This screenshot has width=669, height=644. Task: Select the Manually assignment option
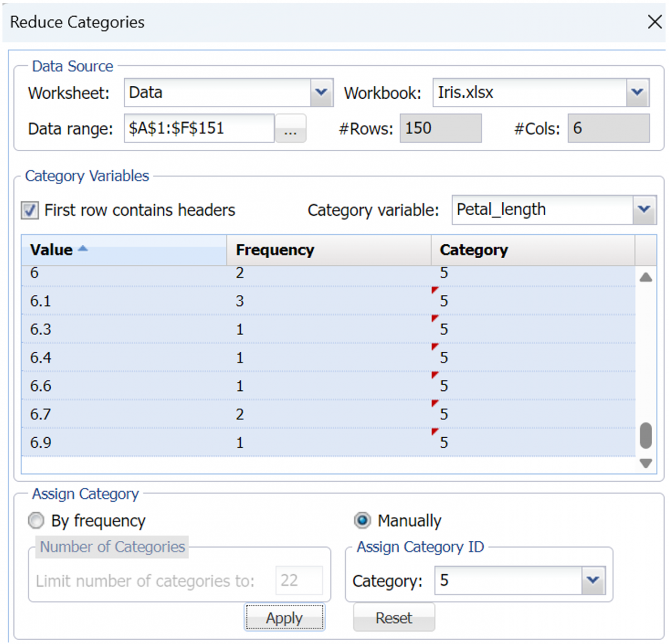point(362,520)
